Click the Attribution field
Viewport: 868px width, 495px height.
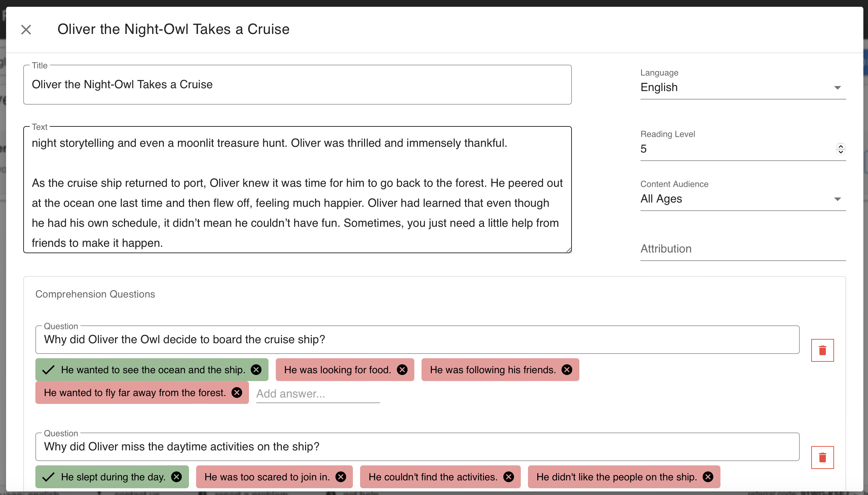(x=743, y=249)
